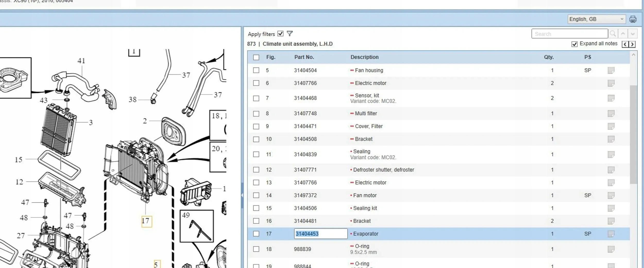Open the note icon for Fan motor

click(x=611, y=195)
